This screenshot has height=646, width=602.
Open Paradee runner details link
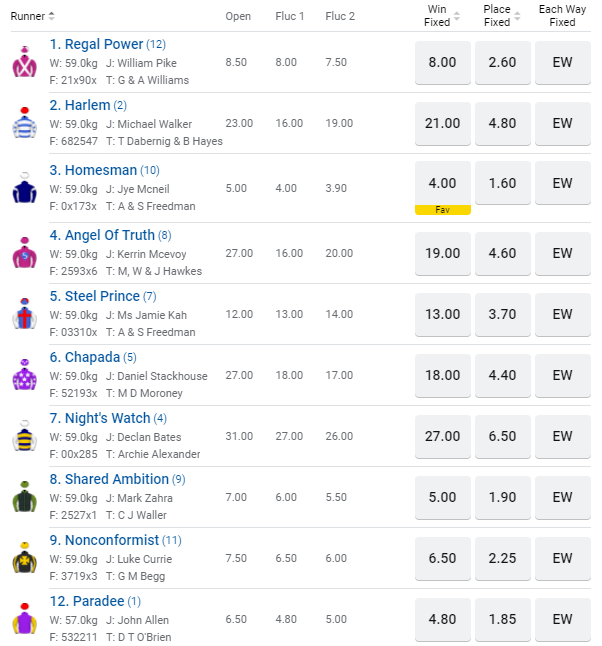point(86,601)
